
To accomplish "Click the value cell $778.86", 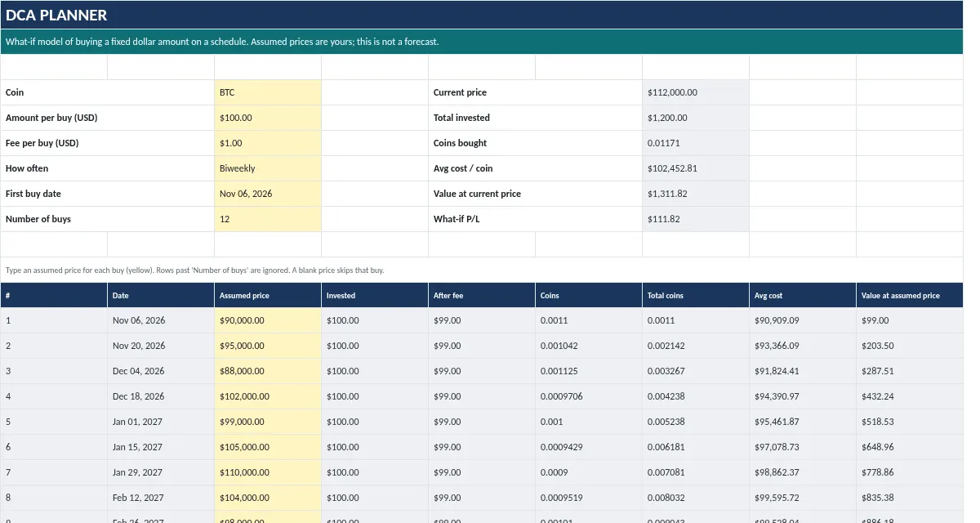I will [x=910, y=472].
